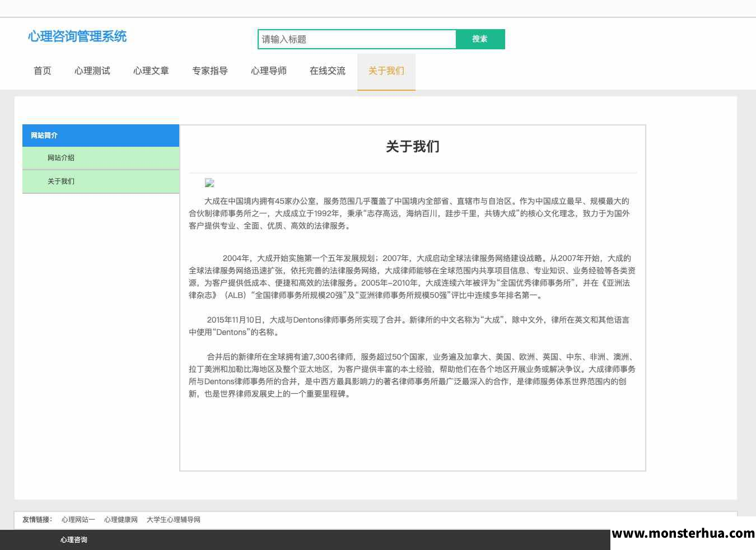Click the green 搜索 button

click(480, 39)
